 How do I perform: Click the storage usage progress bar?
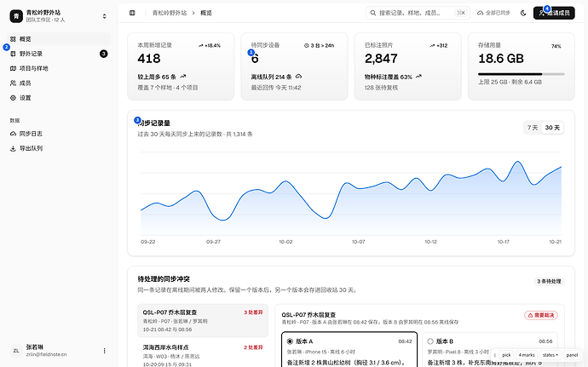pyautogui.click(x=522, y=74)
